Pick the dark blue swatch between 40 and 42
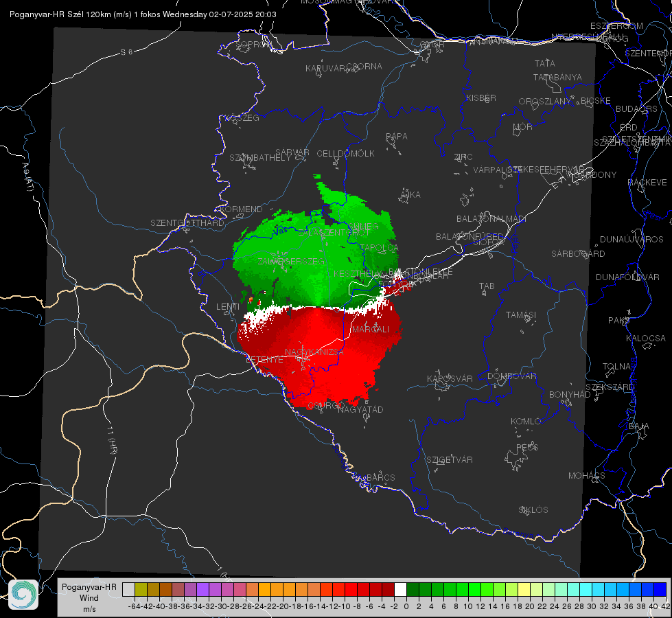 point(660,589)
